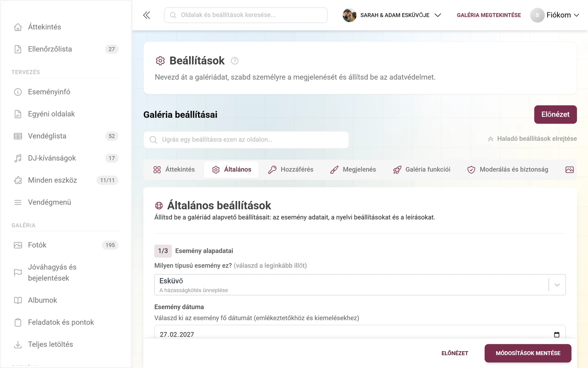Click the Vendéglista count badge 52

[x=112, y=136]
